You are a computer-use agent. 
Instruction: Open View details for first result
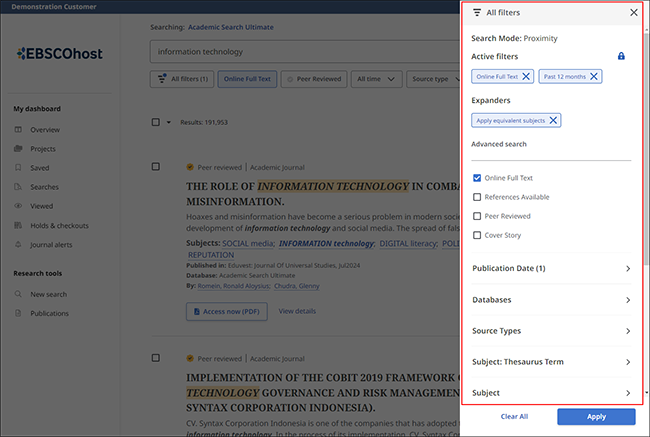point(297,311)
